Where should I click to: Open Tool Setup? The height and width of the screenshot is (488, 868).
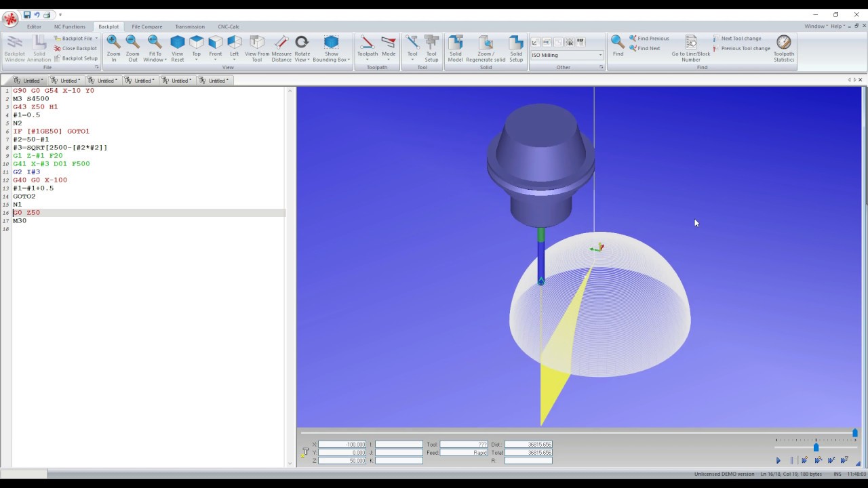[x=431, y=48]
